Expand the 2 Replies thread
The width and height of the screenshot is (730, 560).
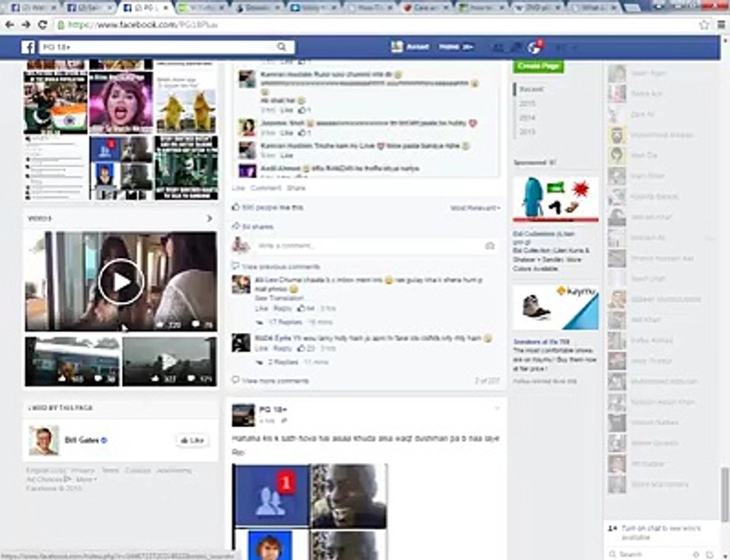tap(283, 362)
